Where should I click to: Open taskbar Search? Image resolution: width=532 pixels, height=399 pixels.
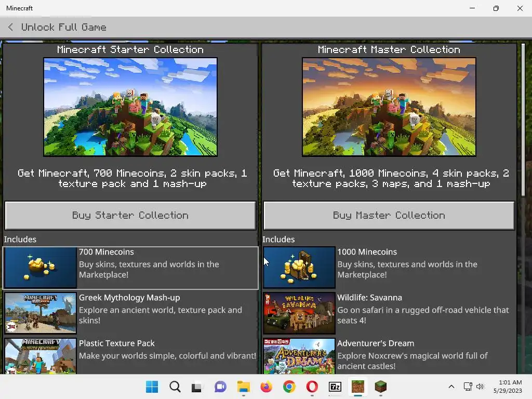175,387
